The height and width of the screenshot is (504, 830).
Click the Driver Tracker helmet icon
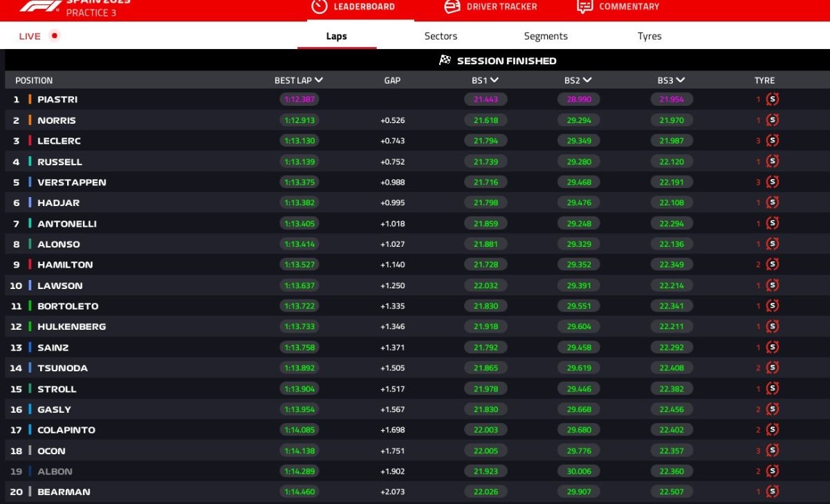(x=452, y=6)
